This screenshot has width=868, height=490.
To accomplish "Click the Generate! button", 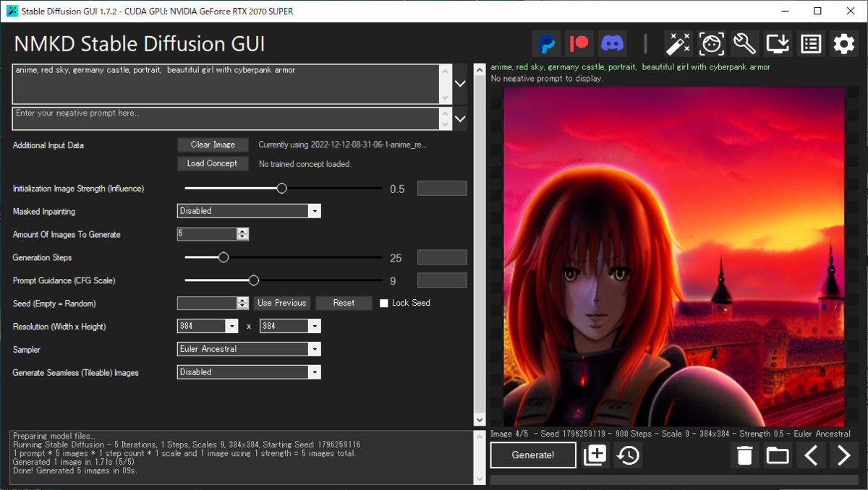I will point(533,455).
